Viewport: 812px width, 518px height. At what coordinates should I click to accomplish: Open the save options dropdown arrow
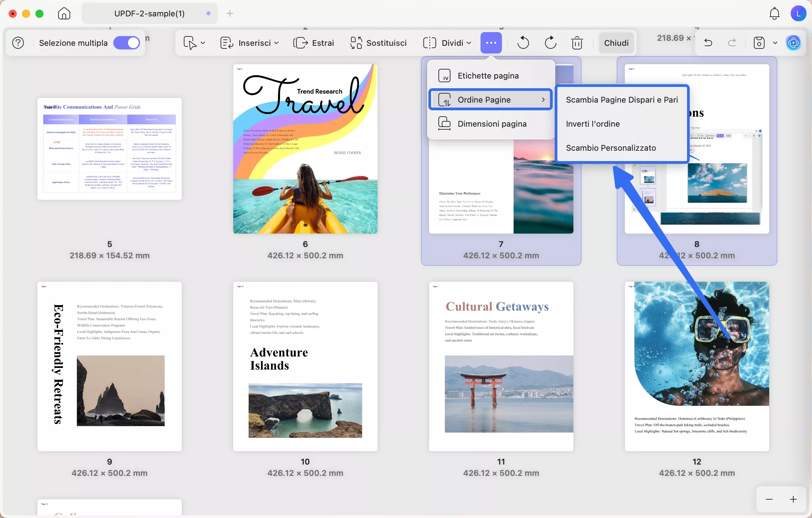click(775, 43)
